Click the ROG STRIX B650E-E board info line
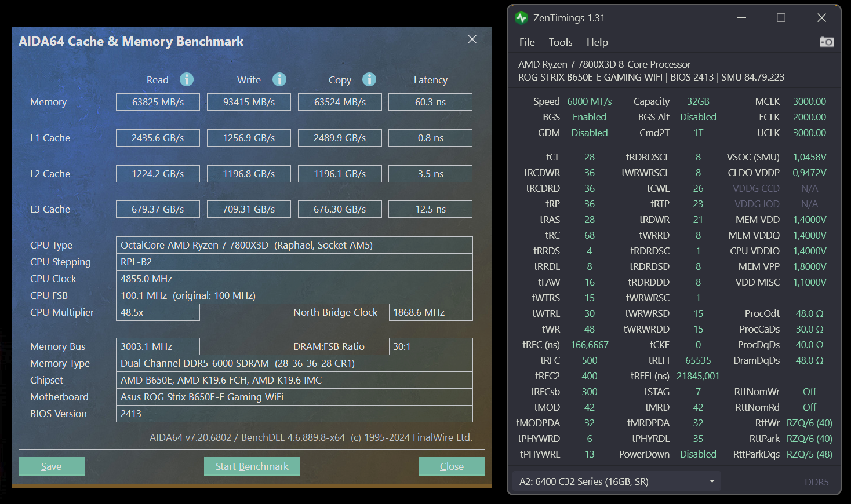This screenshot has width=851, height=504. [x=651, y=77]
